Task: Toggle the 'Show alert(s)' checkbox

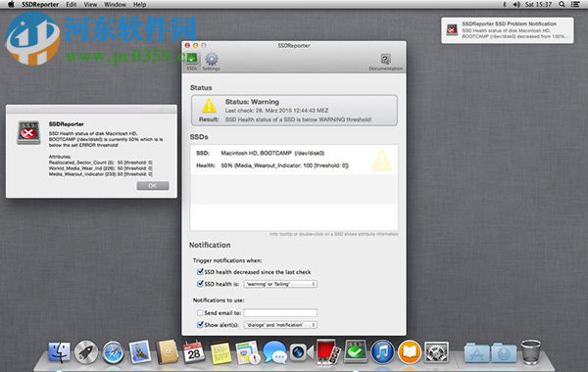Action: point(200,324)
